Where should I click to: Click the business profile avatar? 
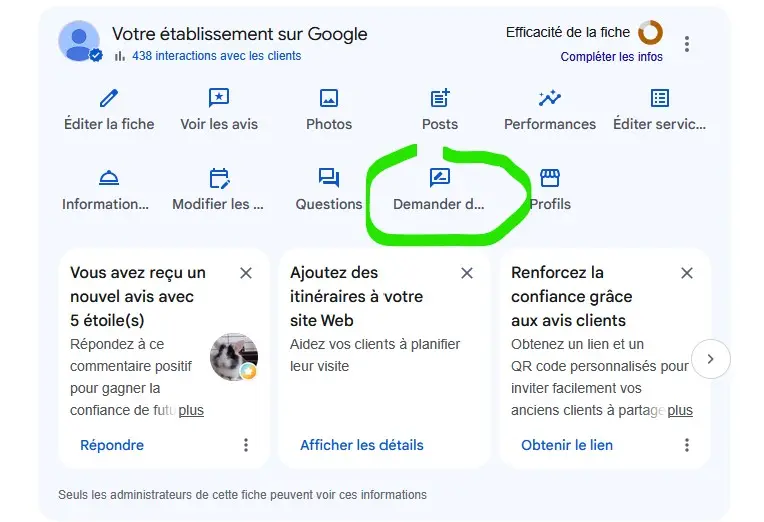point(79,41)
